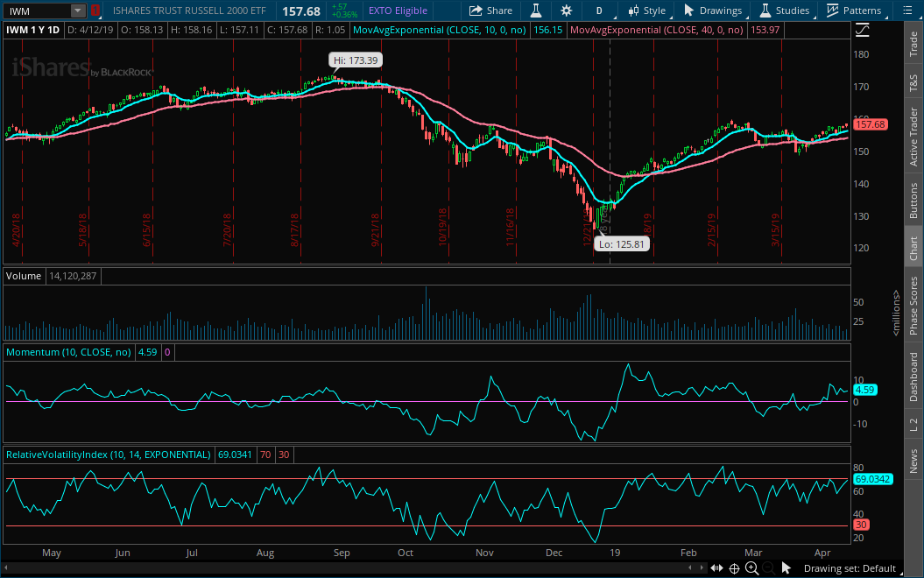The height and width of the screenshot is (578, 924).
Task: Click the Volume study label
Action: pos(24,276)
